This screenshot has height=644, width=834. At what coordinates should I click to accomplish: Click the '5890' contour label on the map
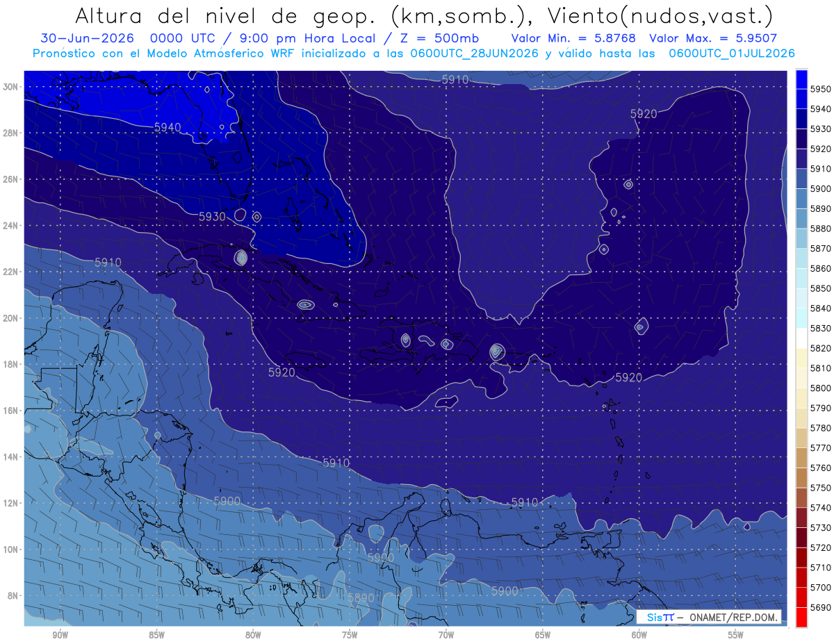click(361, 597)
